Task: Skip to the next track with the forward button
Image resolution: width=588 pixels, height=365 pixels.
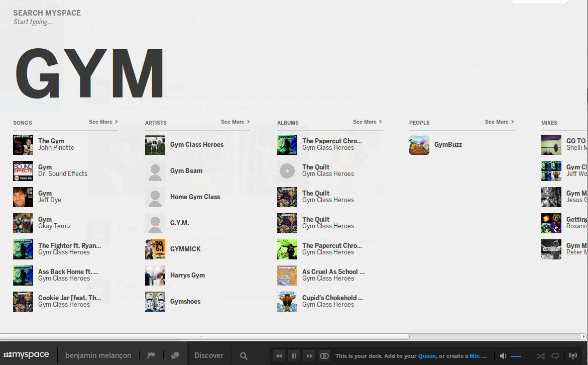Action: [x=309, y=355]
